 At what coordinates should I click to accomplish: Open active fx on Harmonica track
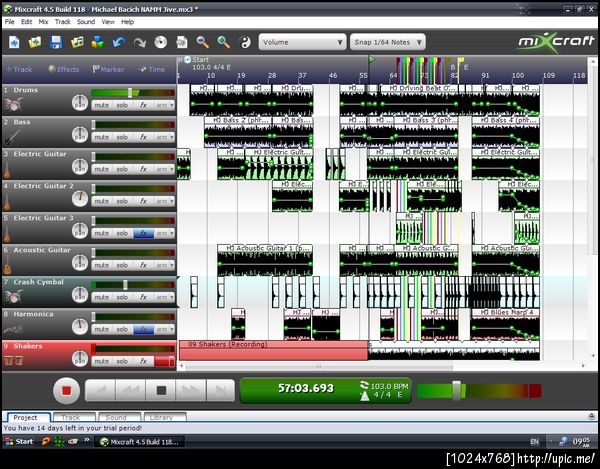pos(143,329)
